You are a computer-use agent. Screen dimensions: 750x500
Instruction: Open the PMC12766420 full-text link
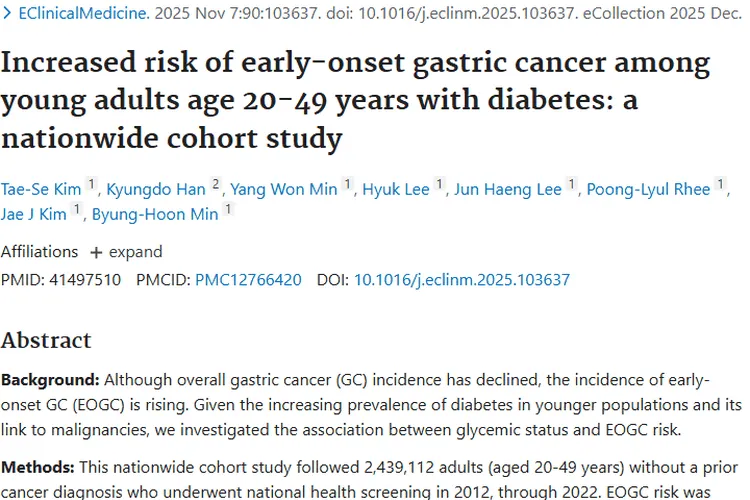(248, 280)
